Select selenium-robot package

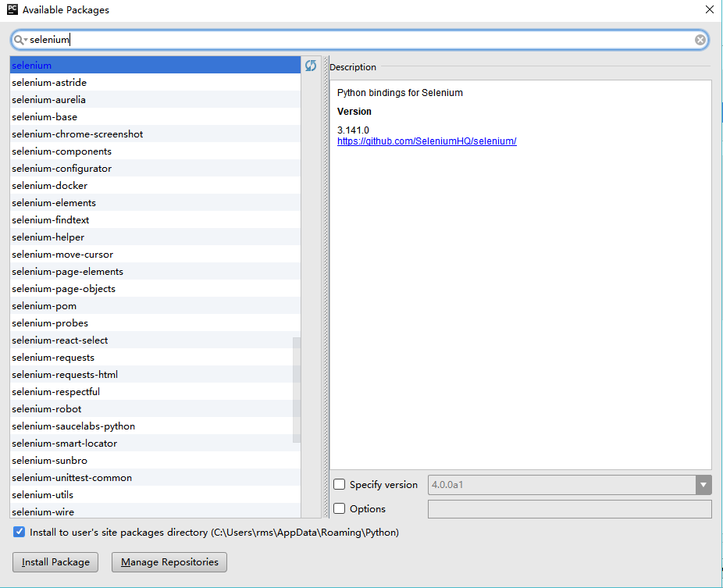[155, 409]
